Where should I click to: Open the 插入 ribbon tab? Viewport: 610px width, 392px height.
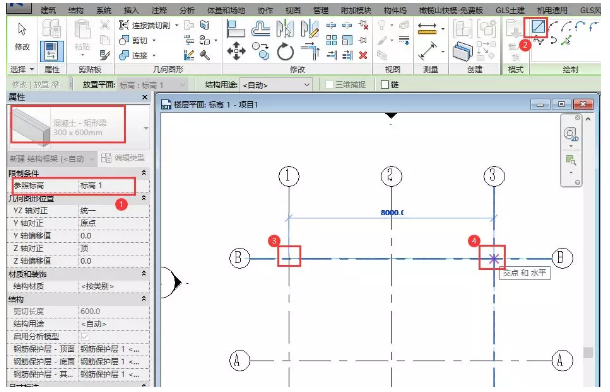coord(131,10)
